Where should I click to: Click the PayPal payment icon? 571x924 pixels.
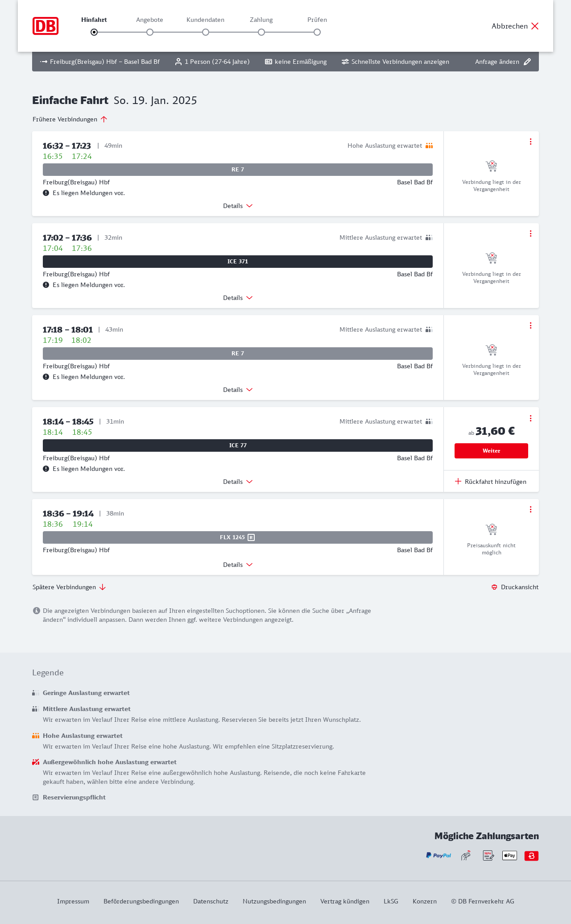[x=439, y=856]
